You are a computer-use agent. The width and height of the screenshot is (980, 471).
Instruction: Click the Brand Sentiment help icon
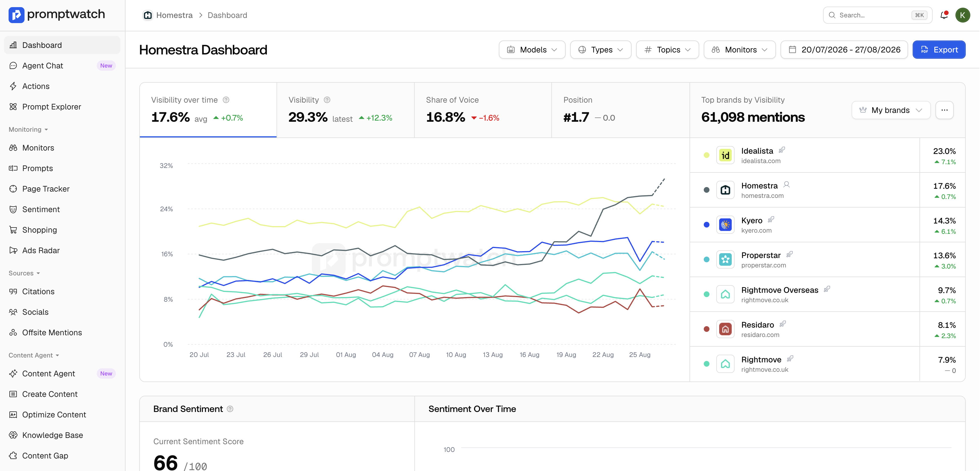pos(230,409)
